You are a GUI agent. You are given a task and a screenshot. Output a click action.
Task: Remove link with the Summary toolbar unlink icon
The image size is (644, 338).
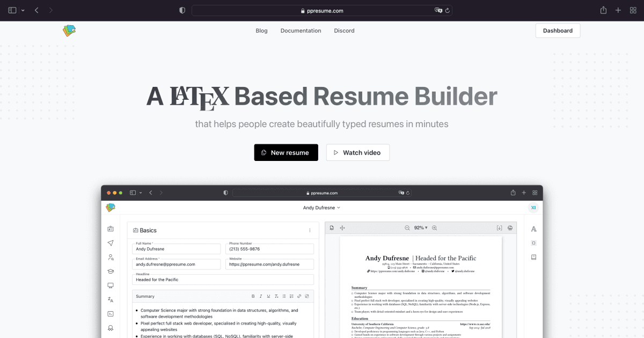(307, 296)
